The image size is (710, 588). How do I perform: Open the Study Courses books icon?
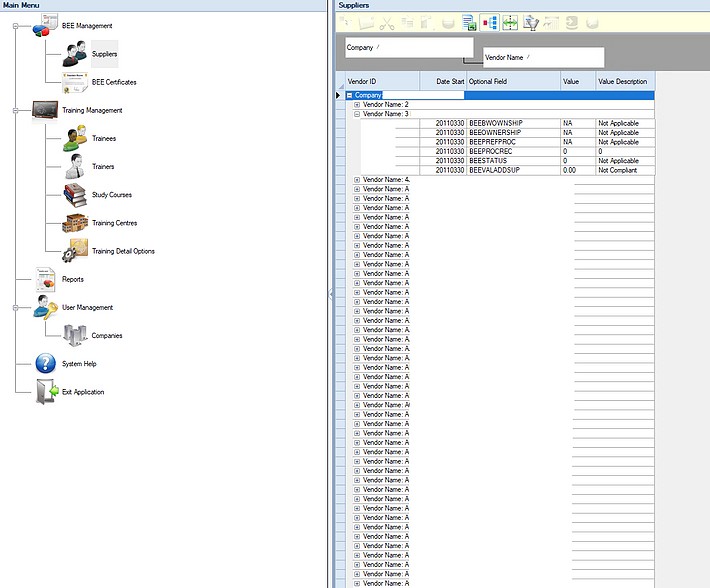pos(76,194)
